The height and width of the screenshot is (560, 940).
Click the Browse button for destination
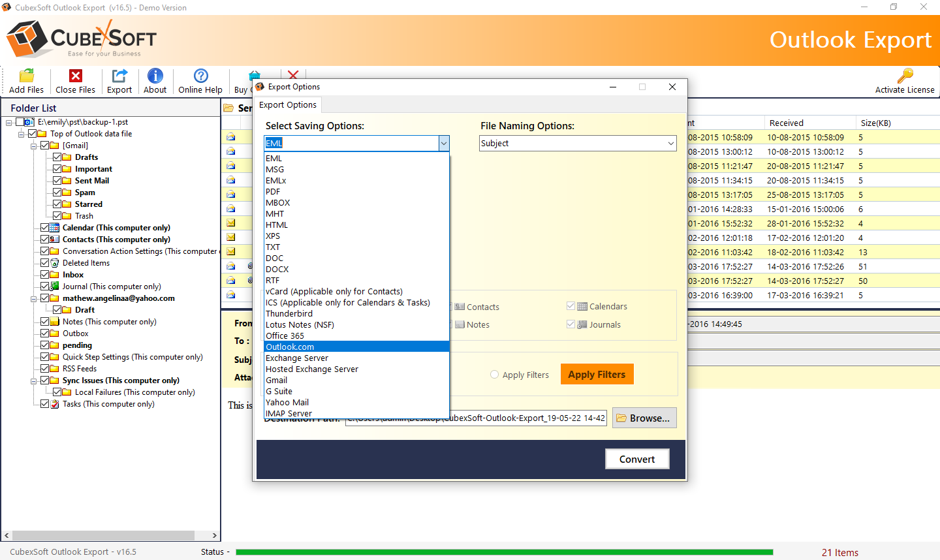(643, 418)
